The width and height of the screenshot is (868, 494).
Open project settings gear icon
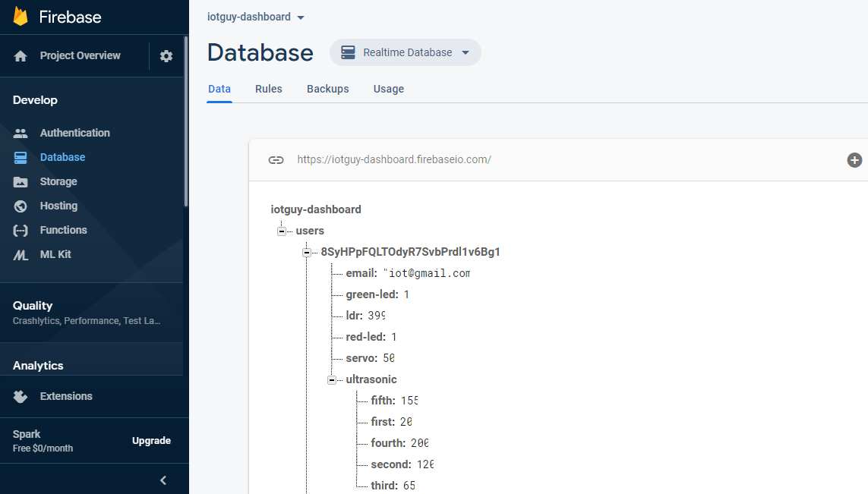166,56
